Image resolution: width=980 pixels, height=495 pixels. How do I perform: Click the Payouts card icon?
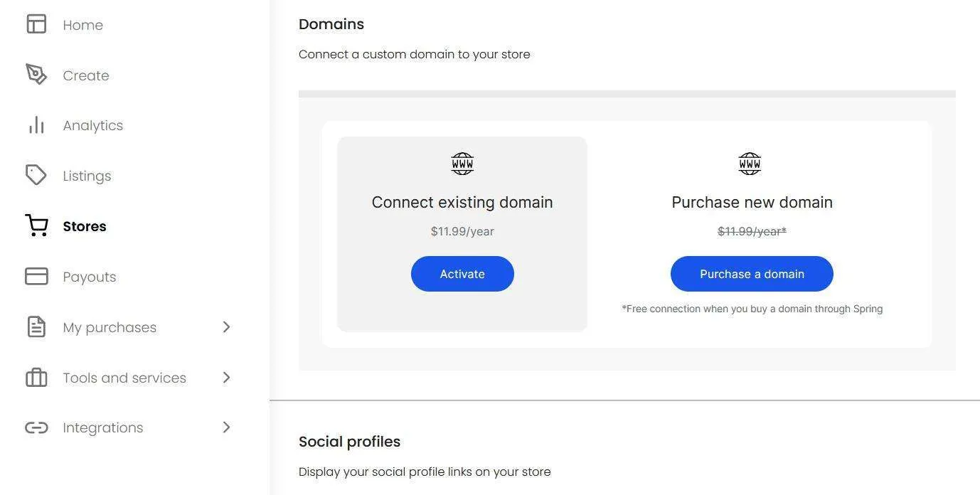[x=36, y=276]
